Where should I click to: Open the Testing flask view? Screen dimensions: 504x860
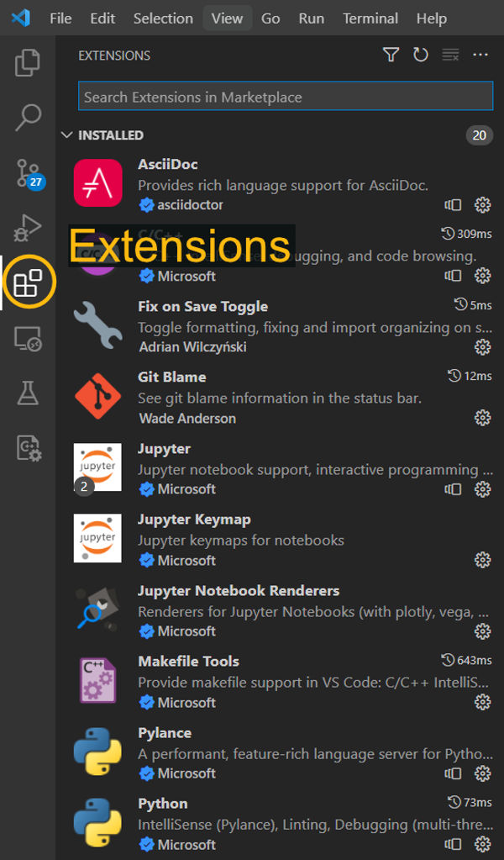[x=28, y=393]
